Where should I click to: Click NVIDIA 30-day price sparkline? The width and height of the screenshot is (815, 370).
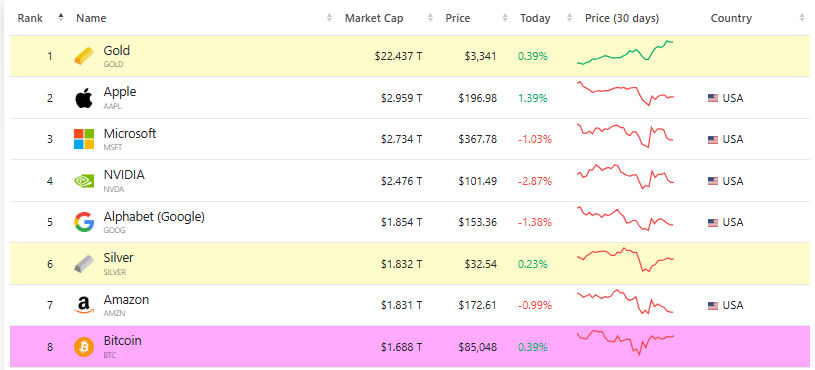(x=625, y=176)
